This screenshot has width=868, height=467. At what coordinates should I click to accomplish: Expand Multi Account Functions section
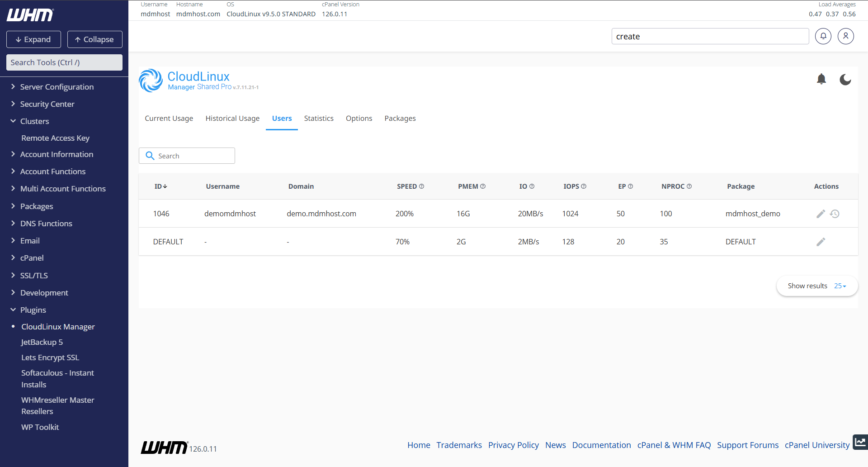click(x=58, y=189)
